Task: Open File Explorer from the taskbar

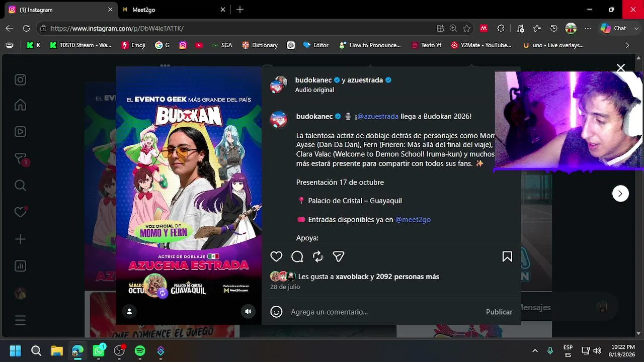Action: tap(57, 350)
